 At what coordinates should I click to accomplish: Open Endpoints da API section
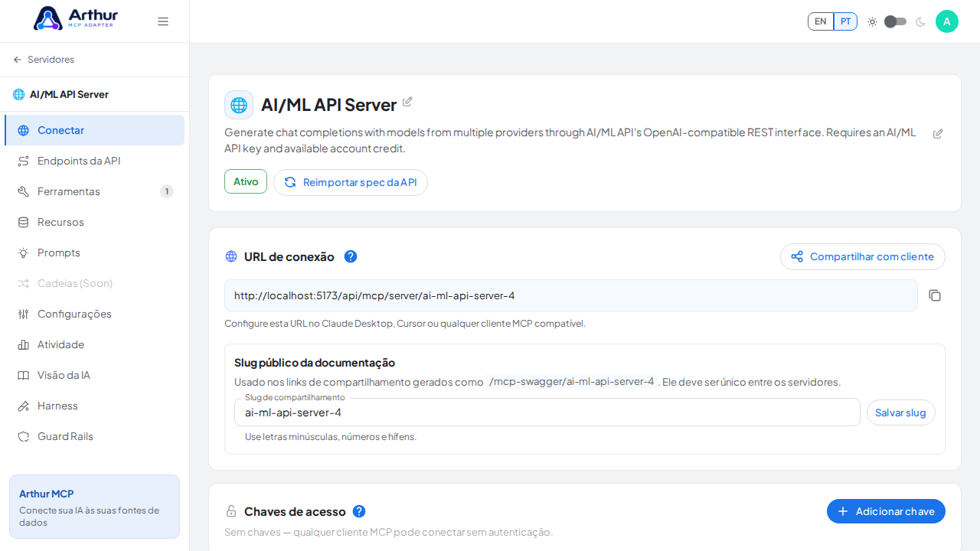tap(94, 161)
